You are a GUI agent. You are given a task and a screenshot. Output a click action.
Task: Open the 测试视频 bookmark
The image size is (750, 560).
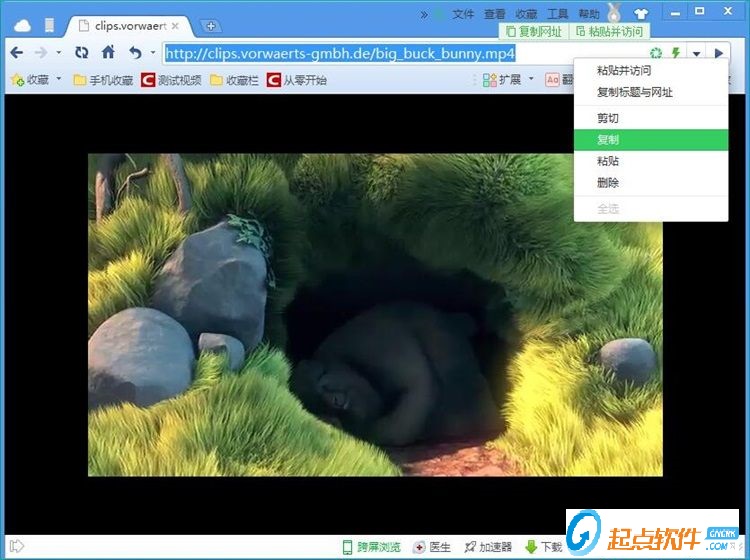point(171,80)
